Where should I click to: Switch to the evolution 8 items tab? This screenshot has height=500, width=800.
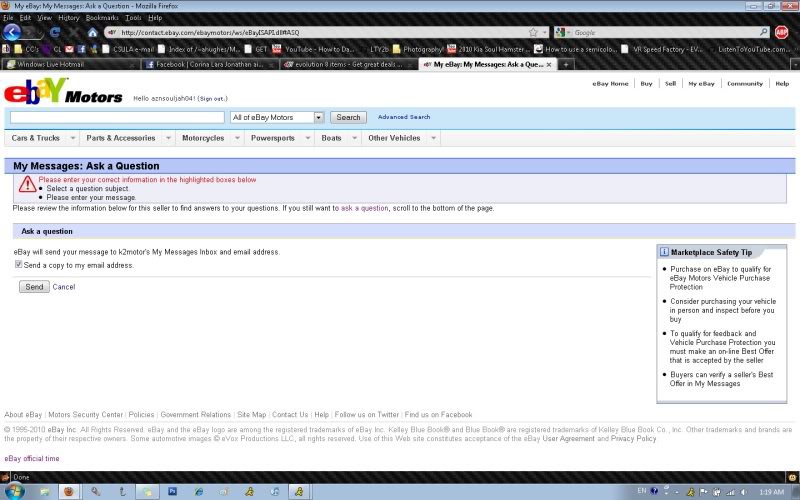pos(348,64)
